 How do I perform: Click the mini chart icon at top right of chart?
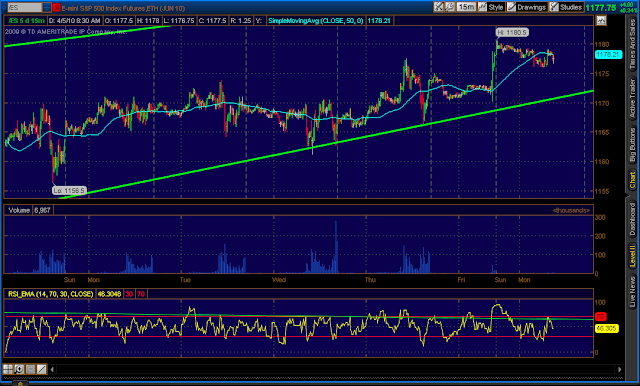pyautogui.click(x=601, y=20)
